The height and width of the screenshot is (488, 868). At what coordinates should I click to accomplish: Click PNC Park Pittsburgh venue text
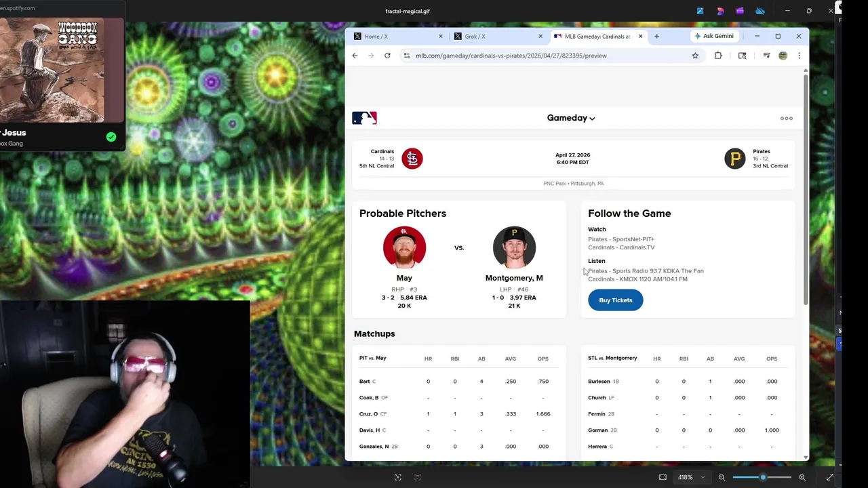point(573,184)
